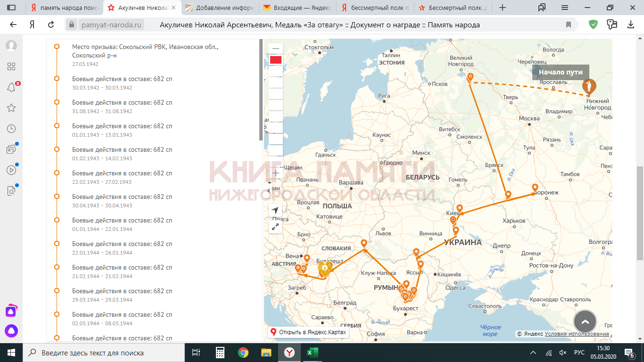Switch to the 'Входящие — Яндекс' tab

(x=297, y=8)
